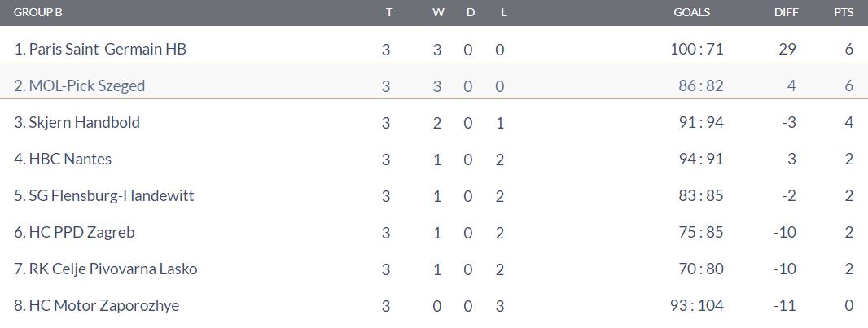This screenshot has height=328, width=868.
Task: Click Paris goal difference 29
Action: pos(787,50)
